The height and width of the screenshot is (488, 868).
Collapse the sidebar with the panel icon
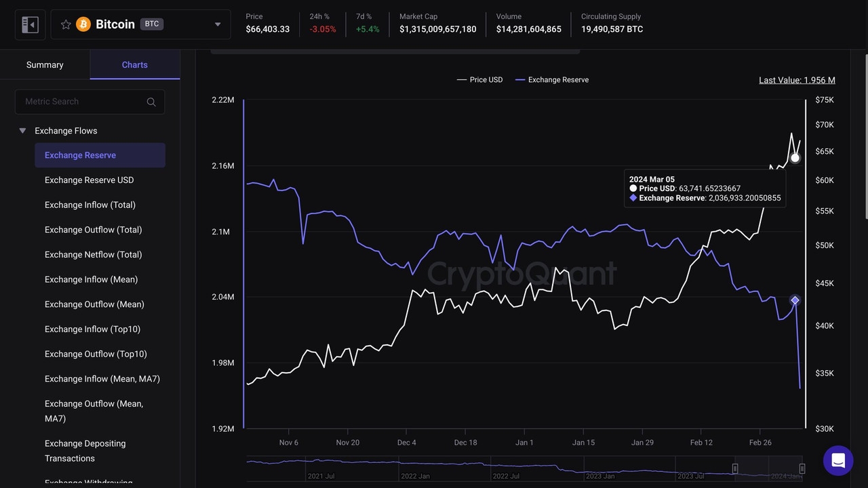pos(30,24)
